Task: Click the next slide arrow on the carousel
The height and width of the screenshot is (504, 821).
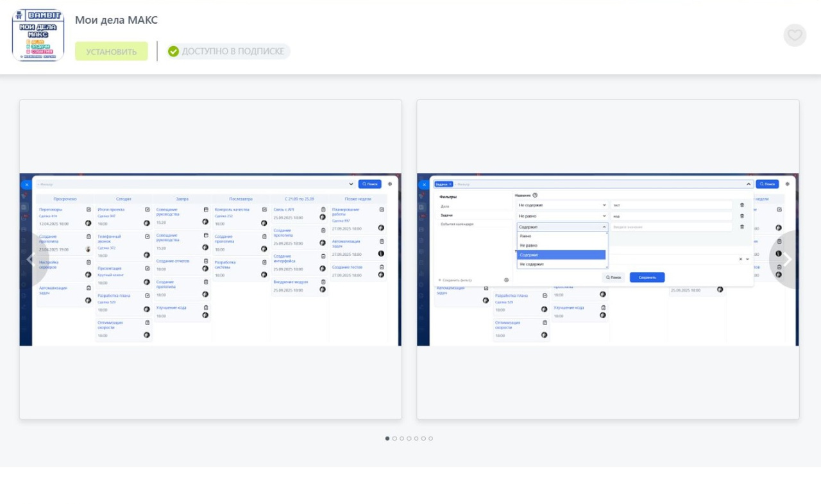Action: tap(787, 260)
